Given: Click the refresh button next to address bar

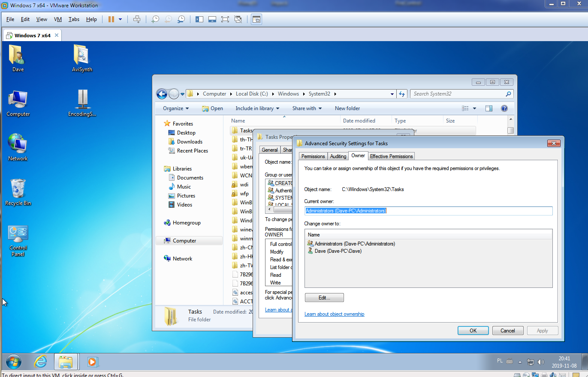Looking at the screenshot, I should coord(402,94).
